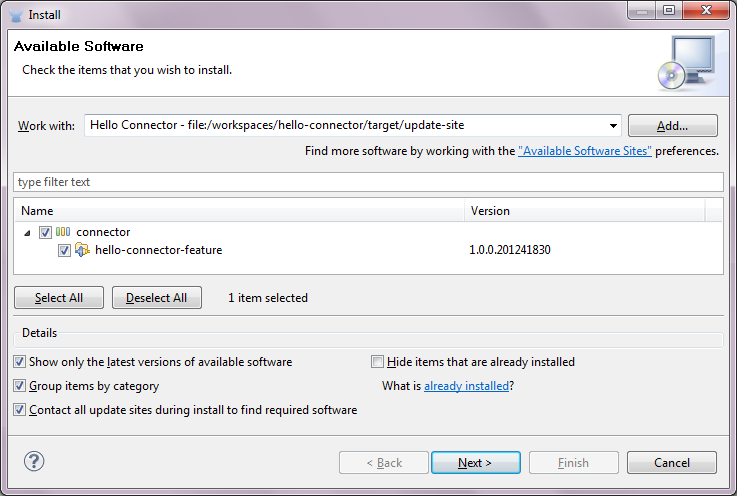This screenshot has height=496, width=737.
Task: Disable Group items by category
Action: (21, 386)
